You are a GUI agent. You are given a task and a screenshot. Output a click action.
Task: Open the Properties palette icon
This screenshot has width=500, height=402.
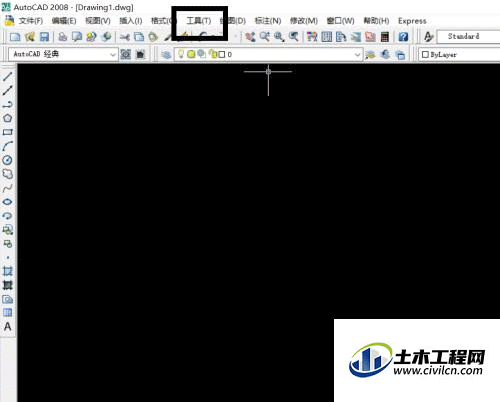[312, 37]
